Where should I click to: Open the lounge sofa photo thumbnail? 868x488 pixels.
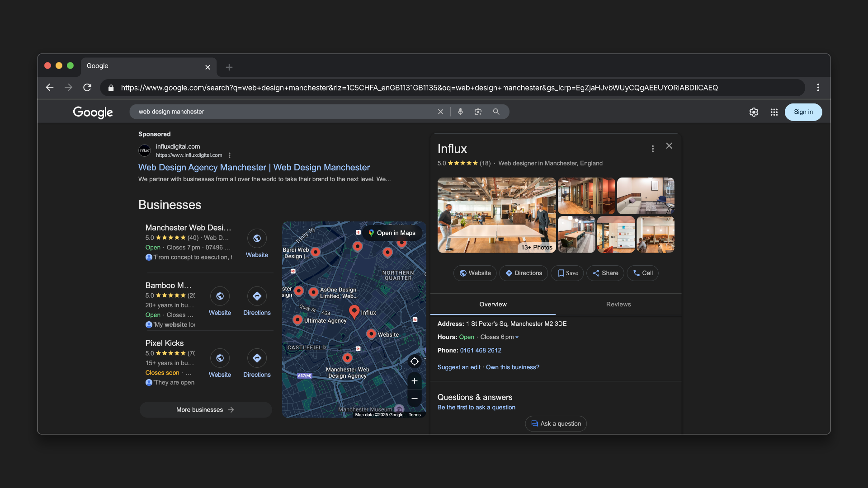point(646,196)
